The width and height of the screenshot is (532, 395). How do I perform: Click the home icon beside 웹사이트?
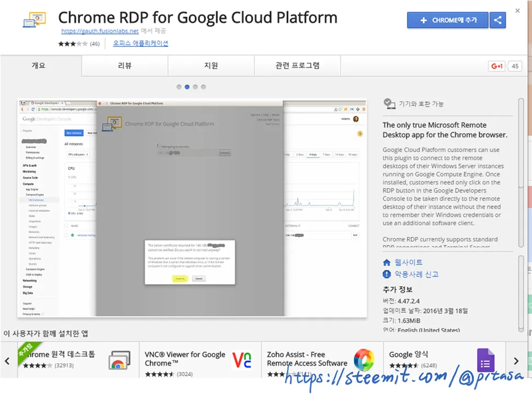tap(387, 263)
